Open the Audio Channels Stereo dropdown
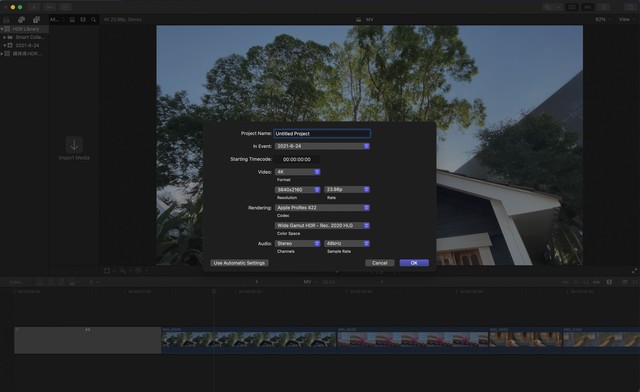The height and width of the screenshot is (392, 640). click(x=297, y=243)
